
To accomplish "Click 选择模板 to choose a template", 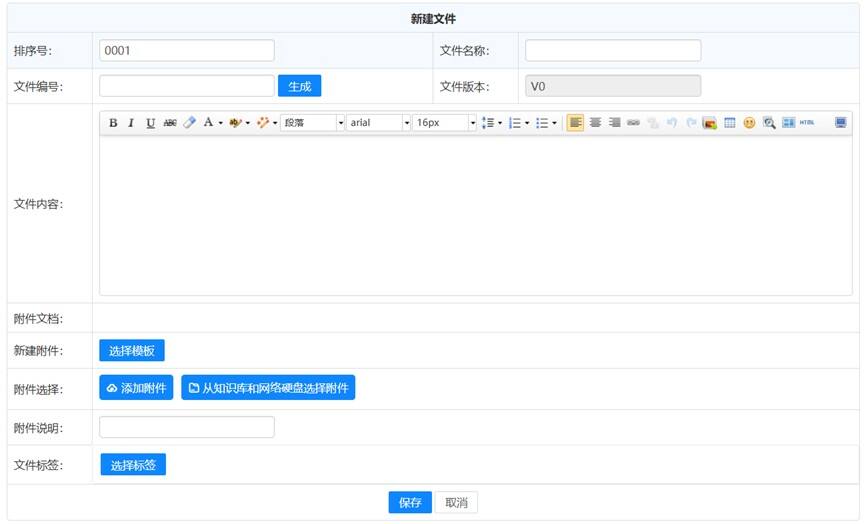I will coord(131,350).
